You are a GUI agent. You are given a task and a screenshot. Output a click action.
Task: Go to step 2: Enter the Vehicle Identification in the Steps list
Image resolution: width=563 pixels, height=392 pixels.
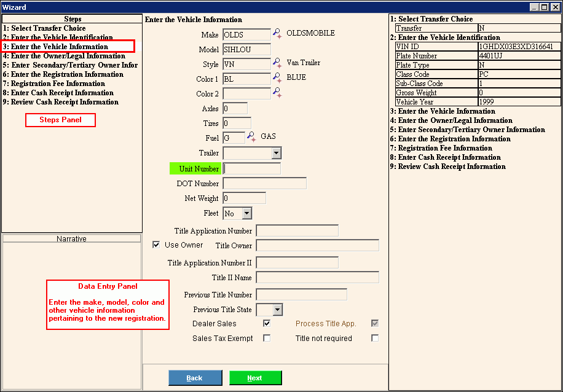58,37
